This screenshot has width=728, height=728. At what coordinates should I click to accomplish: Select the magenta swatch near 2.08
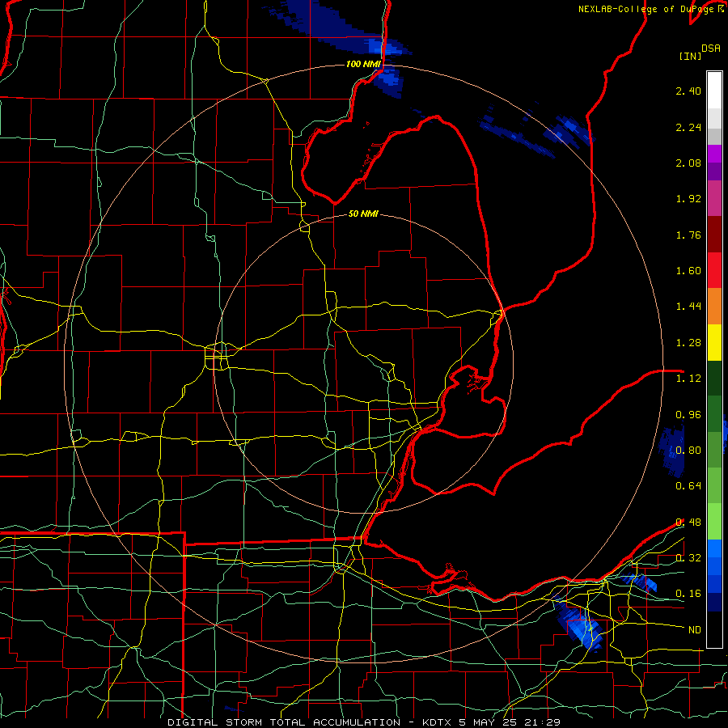click(714, 154)
